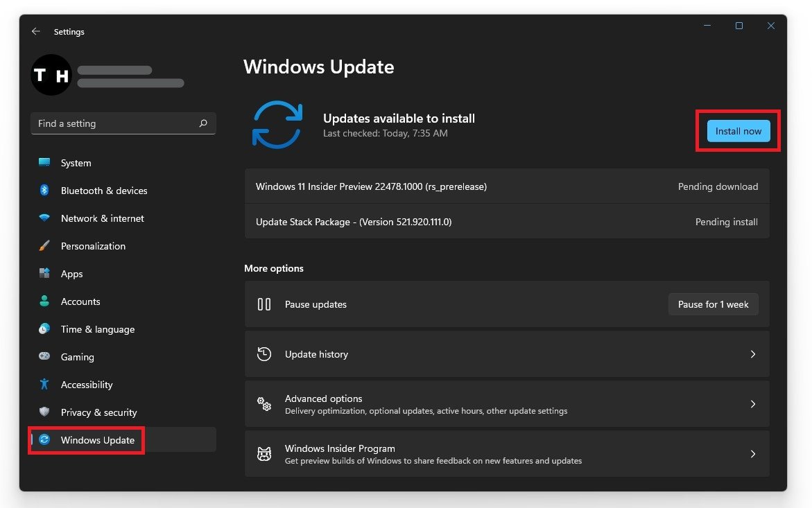Select Personalization in the sidebar
Image resolution: width=812 pixels, height=508 pixels.
tap(123, 246)
